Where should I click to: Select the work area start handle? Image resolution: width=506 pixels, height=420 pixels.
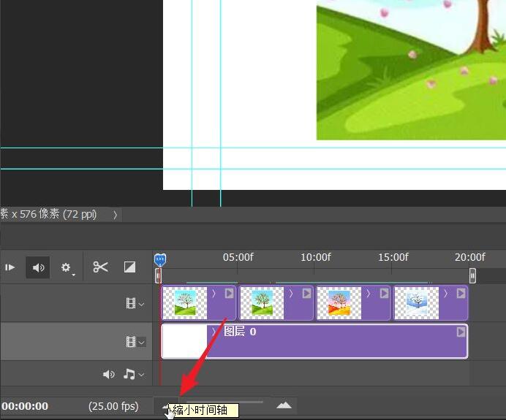tap(158, 276)
